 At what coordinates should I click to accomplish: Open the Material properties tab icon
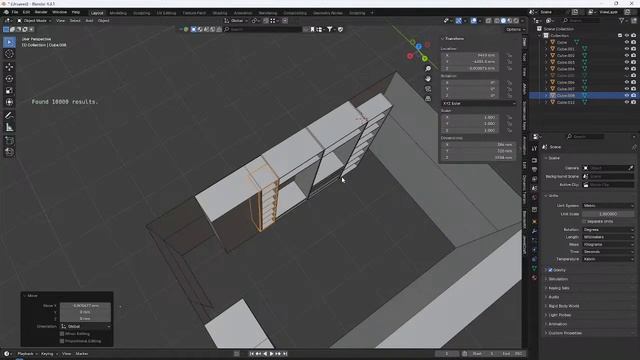(534, 278)
